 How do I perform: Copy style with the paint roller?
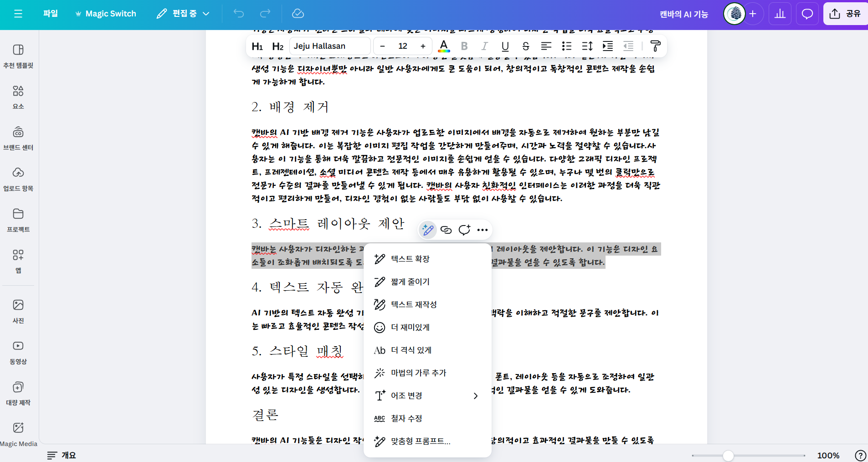655,46
